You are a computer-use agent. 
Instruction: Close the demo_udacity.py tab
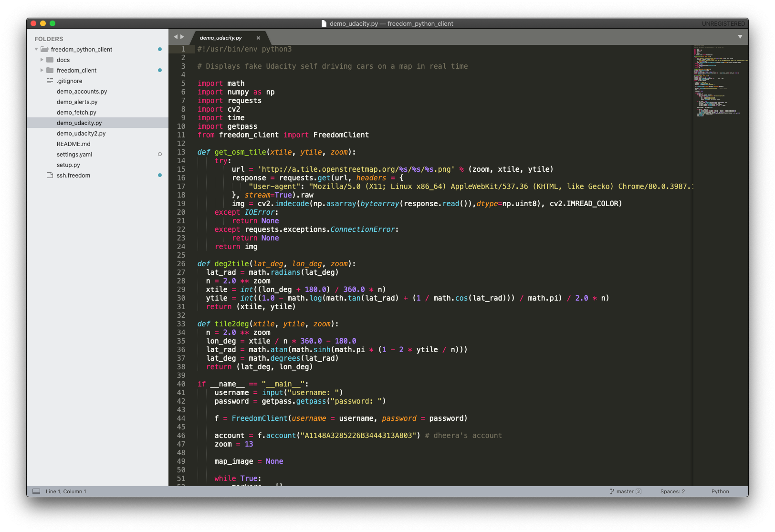coord(258,38)
